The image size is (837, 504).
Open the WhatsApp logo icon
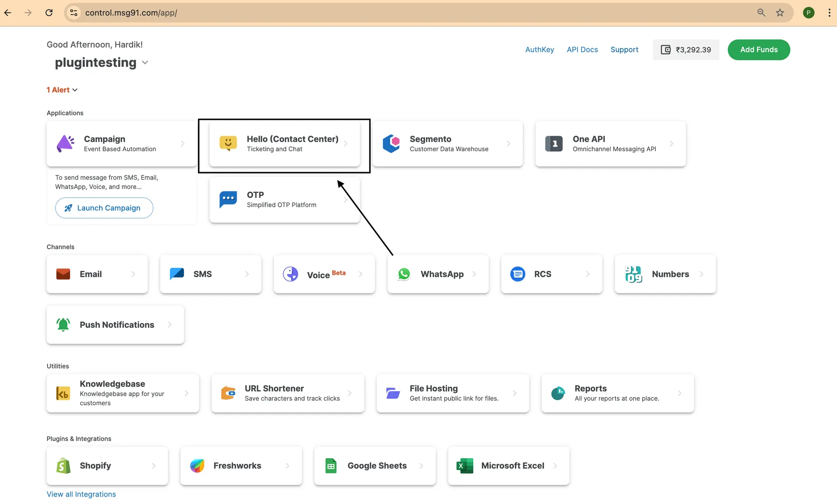tap(404, 274)
